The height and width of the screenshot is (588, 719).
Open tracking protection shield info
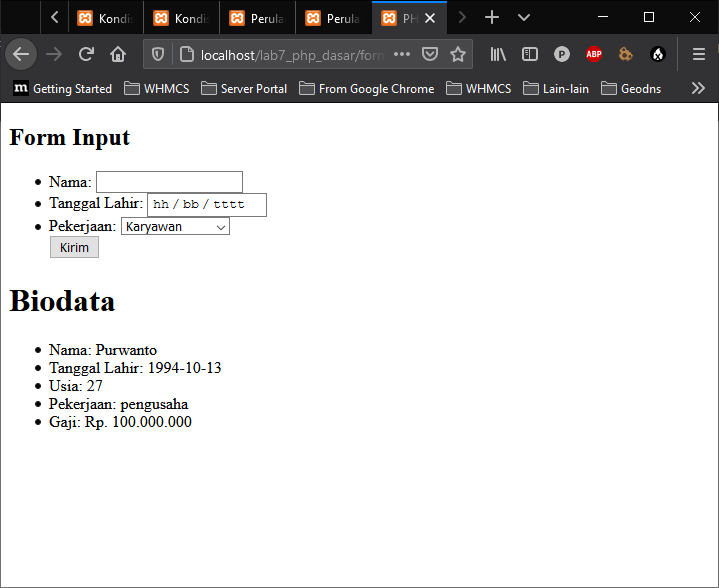[x=158, y=55]
